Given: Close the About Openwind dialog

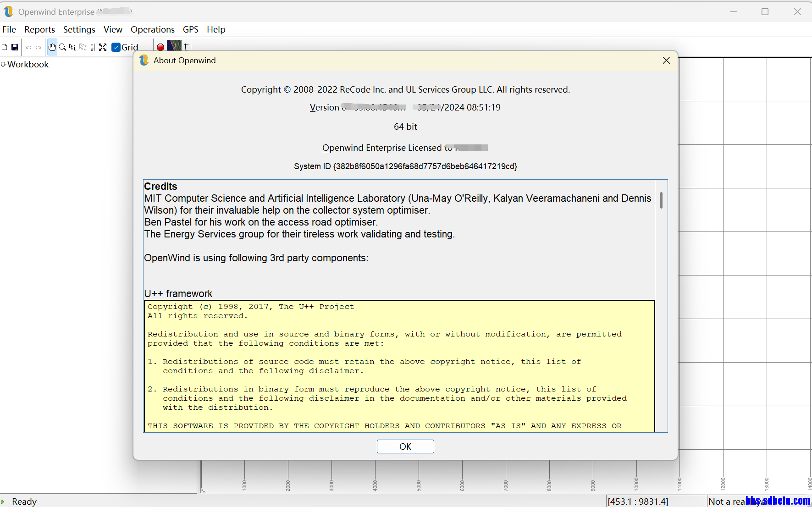Looking at the screenshot, I should point(666,61).
